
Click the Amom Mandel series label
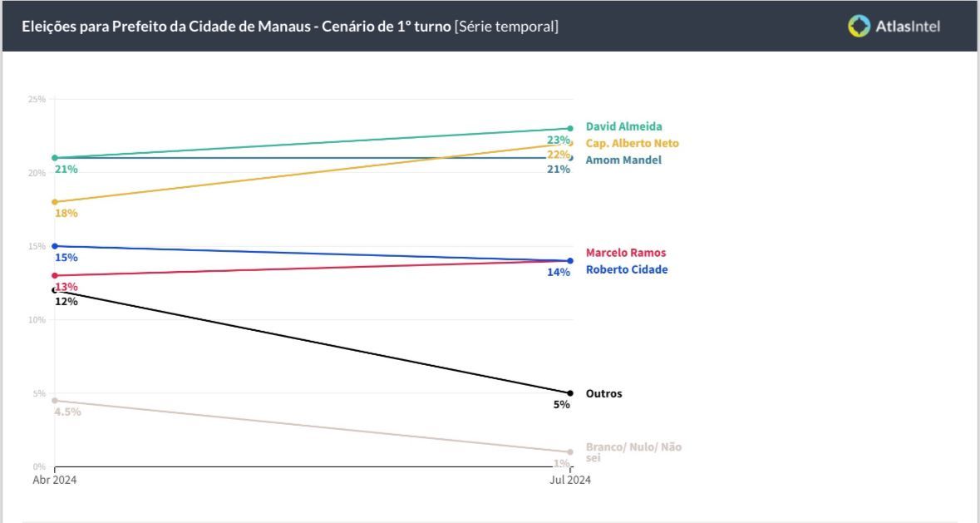623,160
